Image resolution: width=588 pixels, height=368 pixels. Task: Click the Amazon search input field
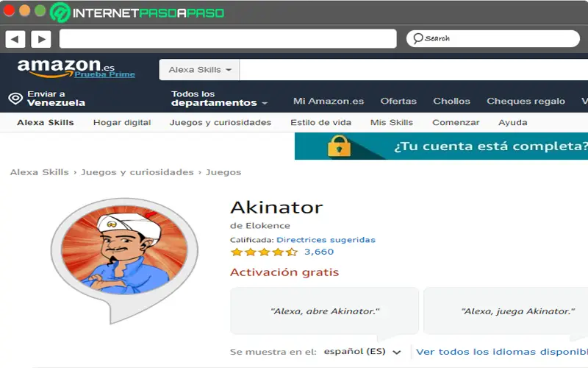[x=414, y=70]
